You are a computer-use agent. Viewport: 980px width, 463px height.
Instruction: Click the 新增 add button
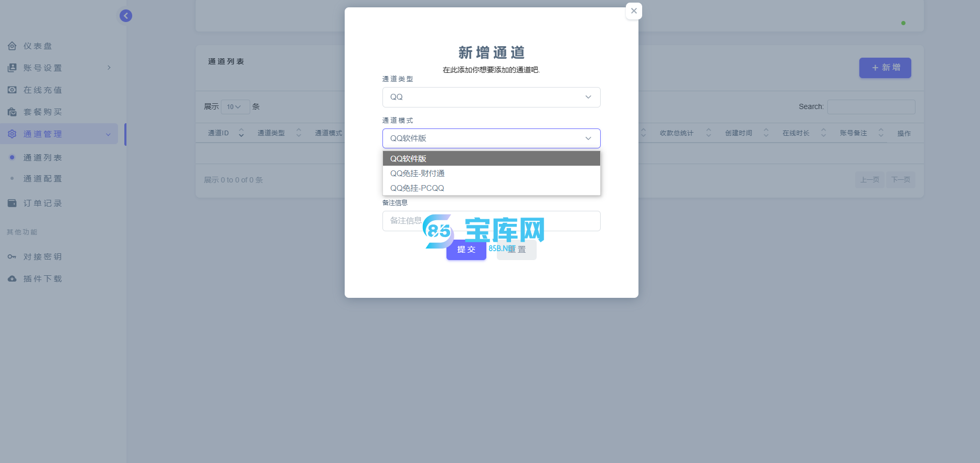[x=885, y=68]
